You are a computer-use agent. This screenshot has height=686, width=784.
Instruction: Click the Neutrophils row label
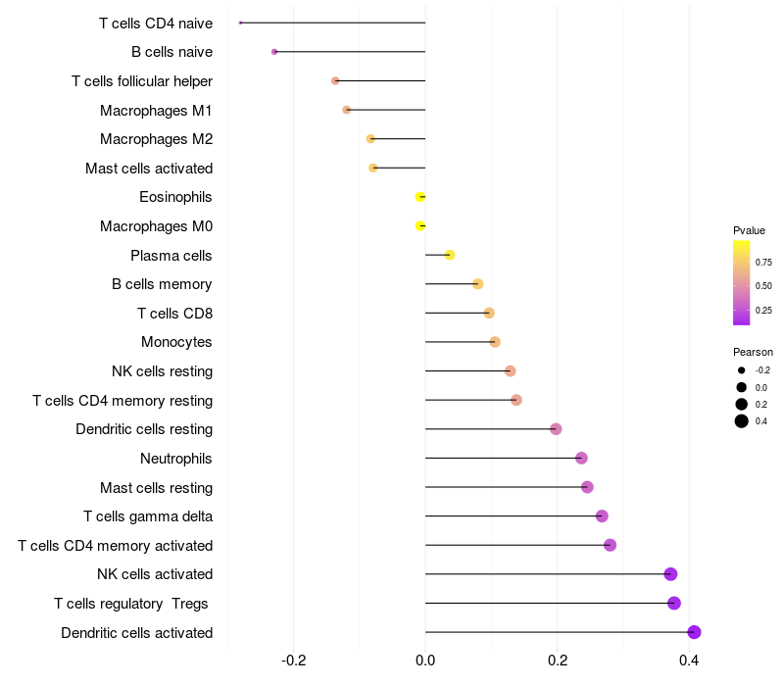pos(176,459)
